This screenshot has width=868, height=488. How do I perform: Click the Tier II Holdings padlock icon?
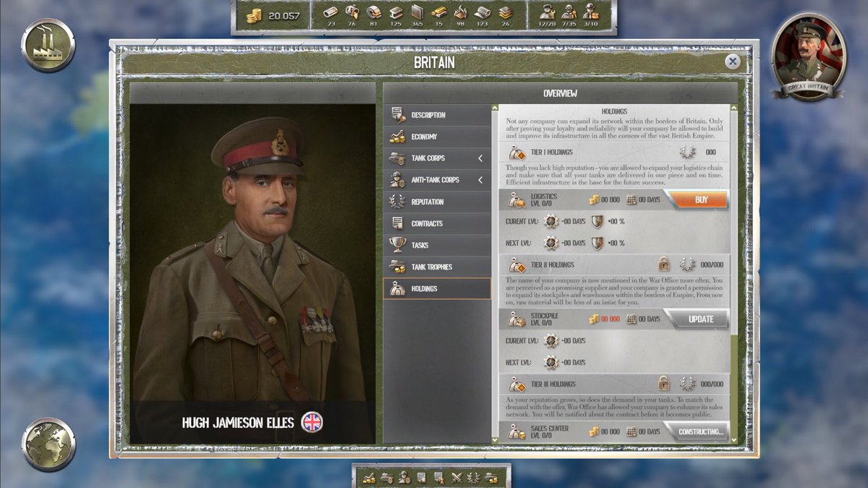pyautogui.click(x=663, y=264)
